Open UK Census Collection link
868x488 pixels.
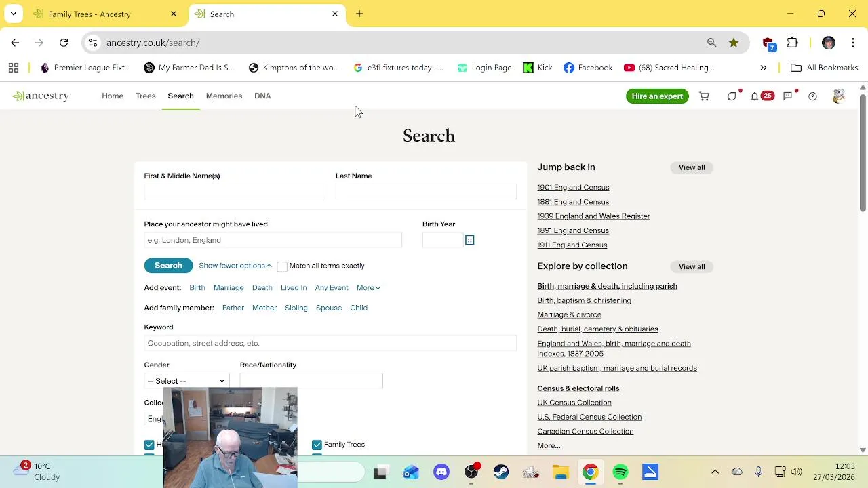coord(574,403)
